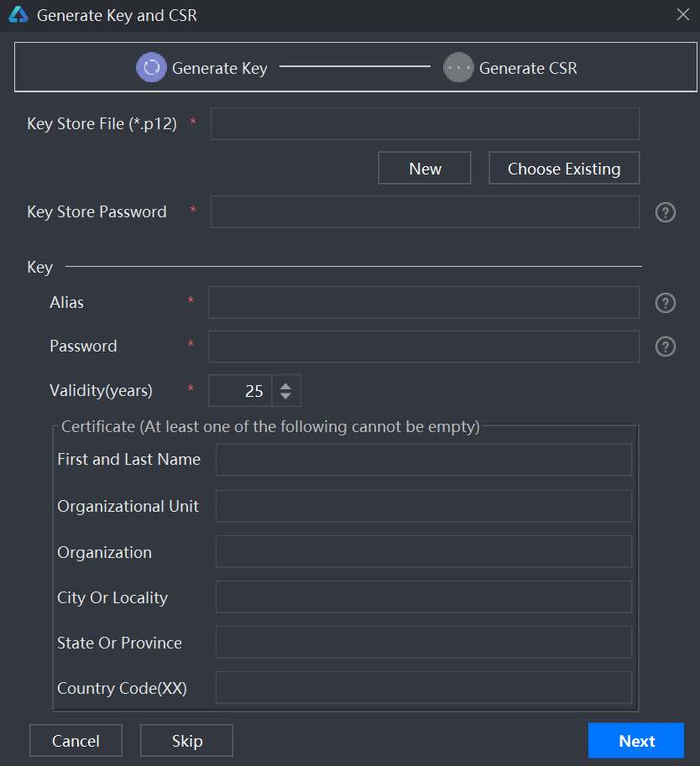Viewport: 700px width, 766px height.
Task: Click the help icon beside Key Store Password
Action: 666,212
